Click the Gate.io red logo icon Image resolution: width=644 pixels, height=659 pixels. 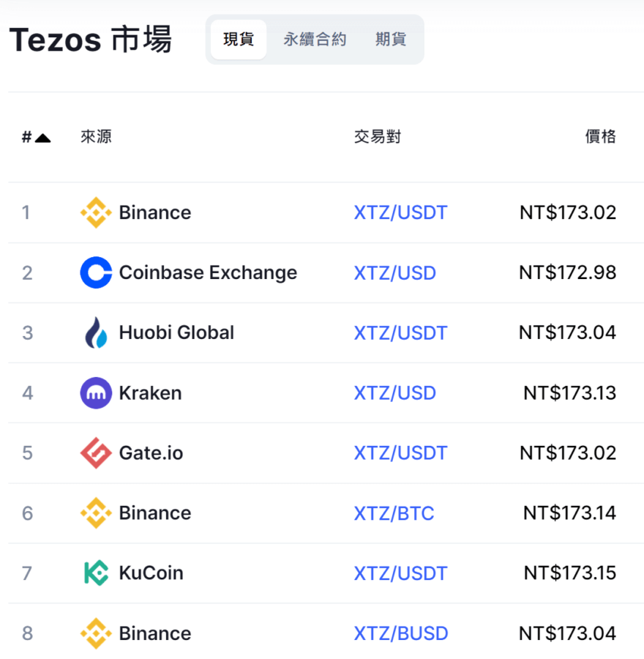pos(96,453)
